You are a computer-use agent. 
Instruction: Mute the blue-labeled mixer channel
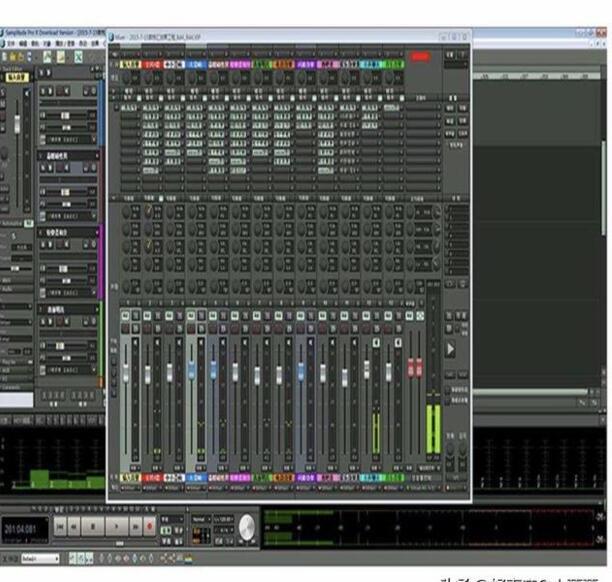click(191, 315)
